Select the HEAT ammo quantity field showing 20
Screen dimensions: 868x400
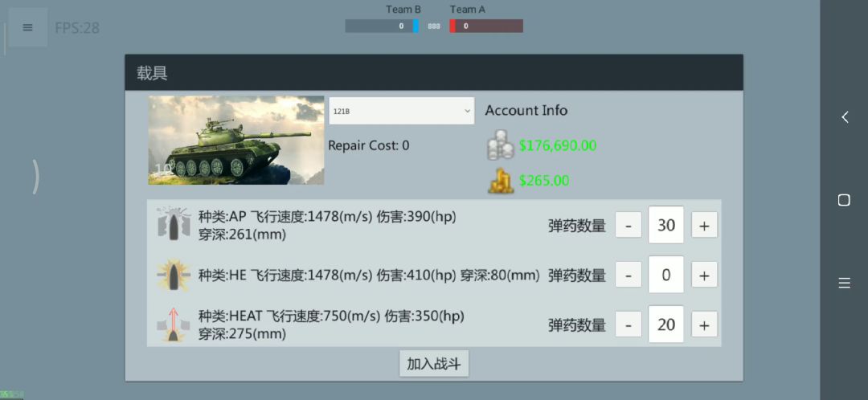coord(666,325)
